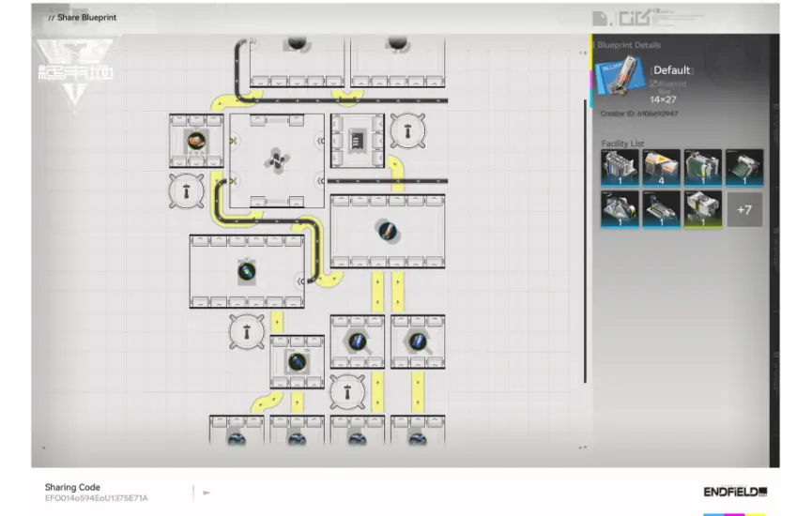Click the canvas vertical scrollbar beside Blueprint Details

(585, 241)
